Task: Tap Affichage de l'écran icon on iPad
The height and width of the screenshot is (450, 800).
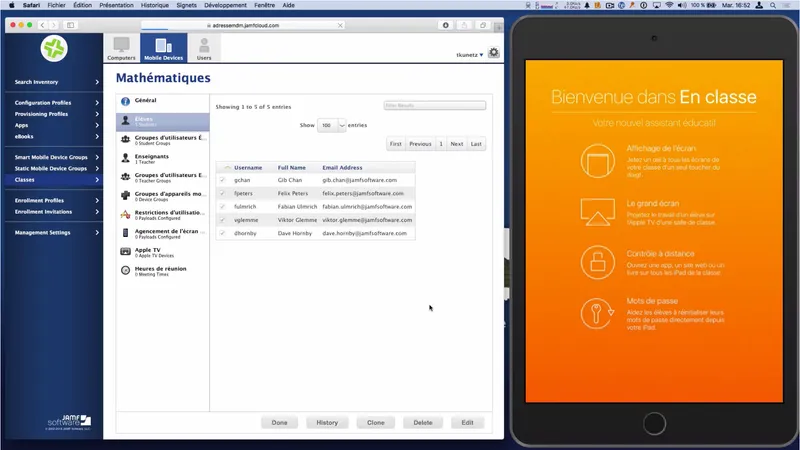Action: (x=597, y=161)
